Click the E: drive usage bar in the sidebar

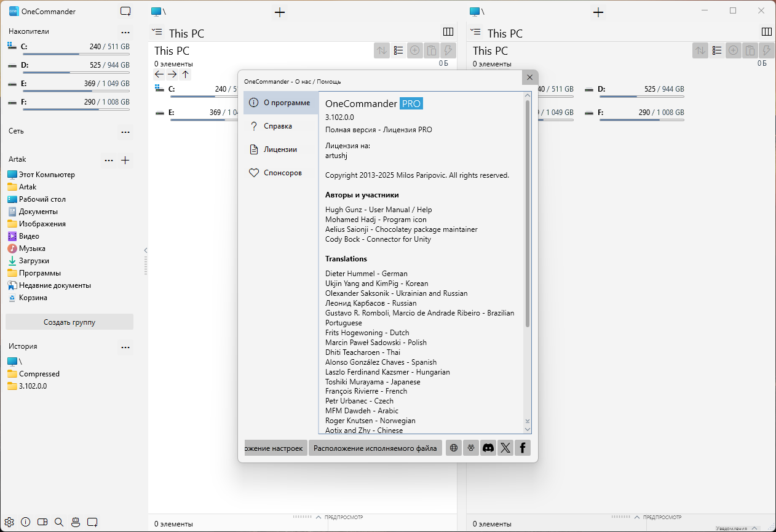(75, 90)
